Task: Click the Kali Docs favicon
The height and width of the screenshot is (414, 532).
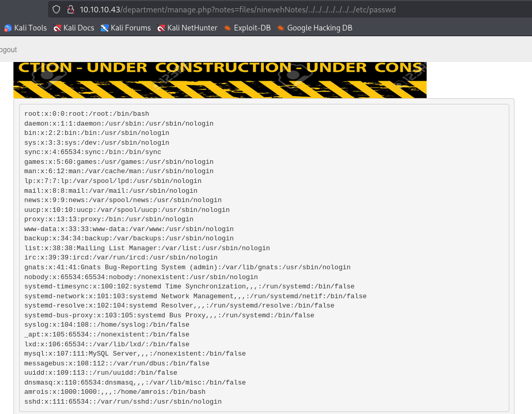Action: point(57,28)
